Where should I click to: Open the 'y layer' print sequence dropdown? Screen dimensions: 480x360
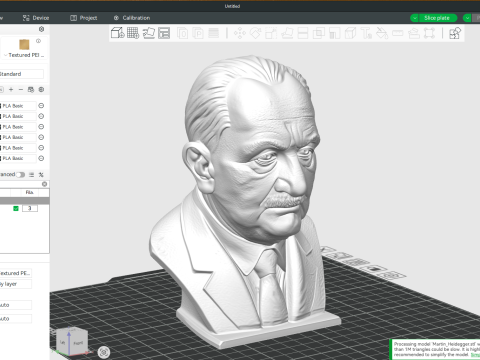tap(16, 284)
